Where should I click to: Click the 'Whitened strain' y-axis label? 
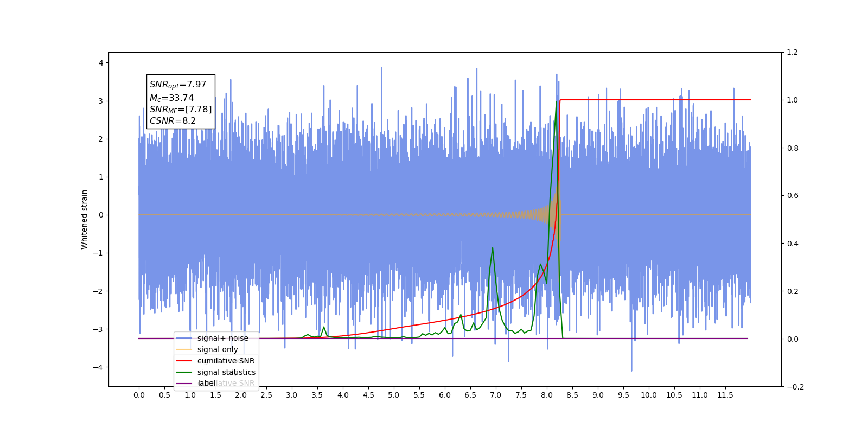tap(84, 219)
